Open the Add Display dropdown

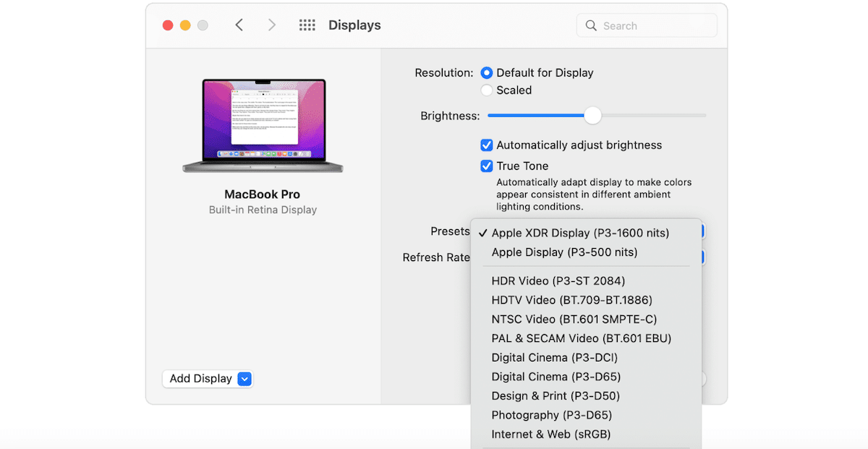[208, 379]
